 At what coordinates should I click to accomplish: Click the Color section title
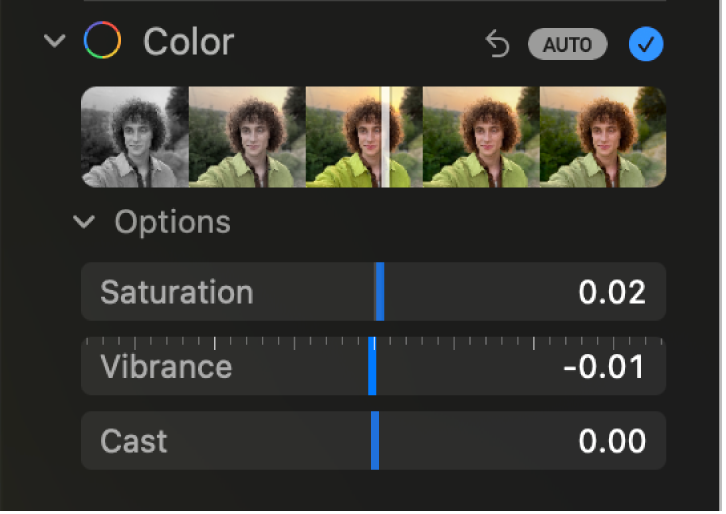coord(188,42)
